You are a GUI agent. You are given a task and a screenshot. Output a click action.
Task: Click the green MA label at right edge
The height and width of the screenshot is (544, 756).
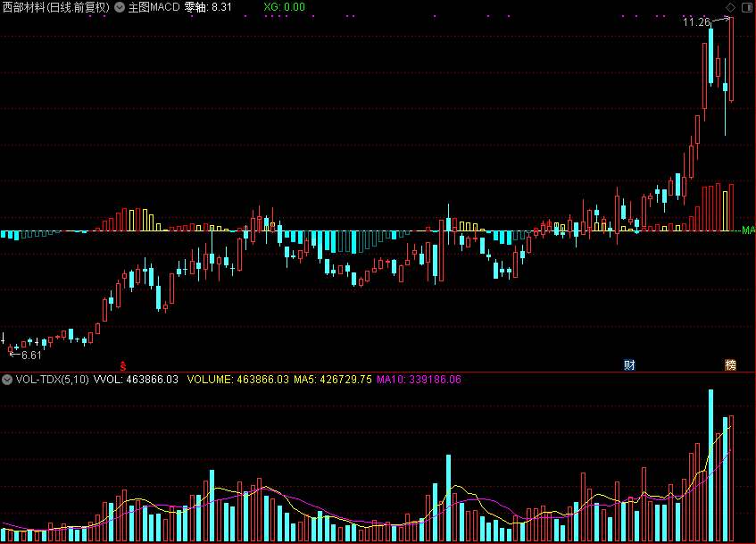[x=748, y=230]
